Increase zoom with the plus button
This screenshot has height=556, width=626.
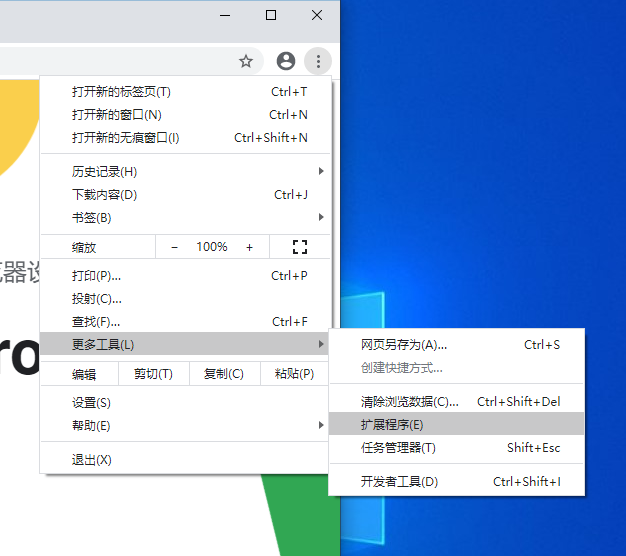(x=250, y=247)
